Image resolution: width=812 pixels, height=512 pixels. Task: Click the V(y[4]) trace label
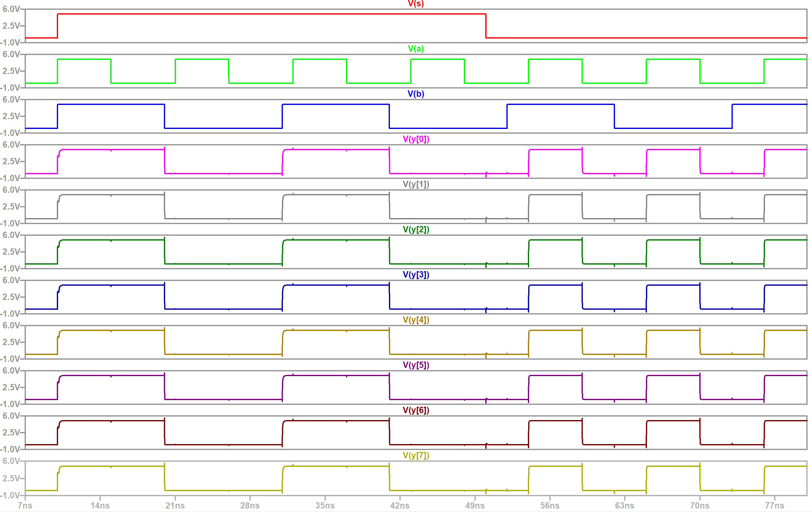point(415,320)
